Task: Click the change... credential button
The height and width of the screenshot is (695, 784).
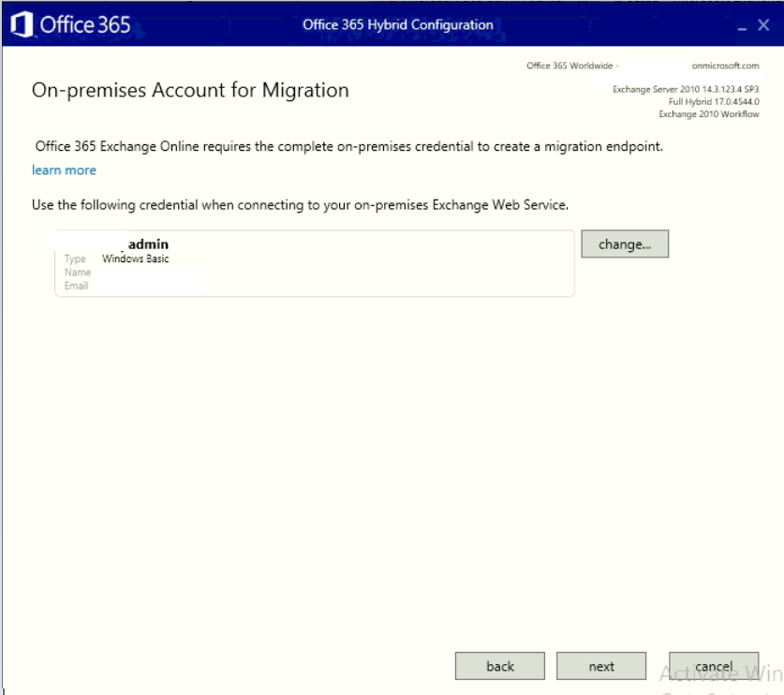Action: point(625,244)
